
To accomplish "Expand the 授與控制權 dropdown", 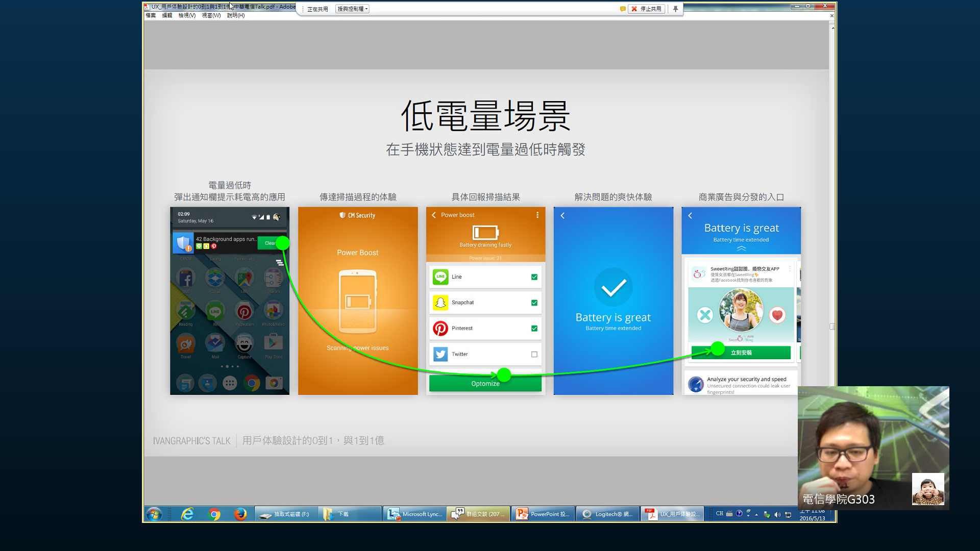I will click(x=352, y=9).
